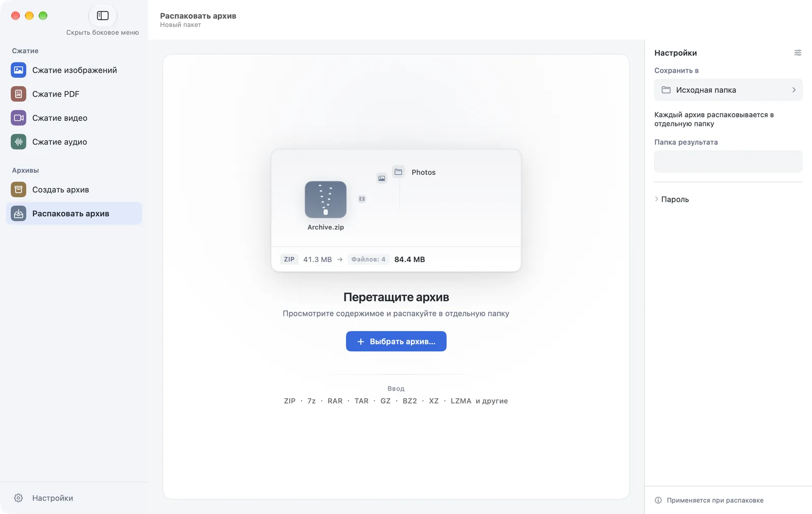The image size is (812, 514).
Task: Select 'Распаковать архив' in sidebar
Action: (x=74, y=213)
